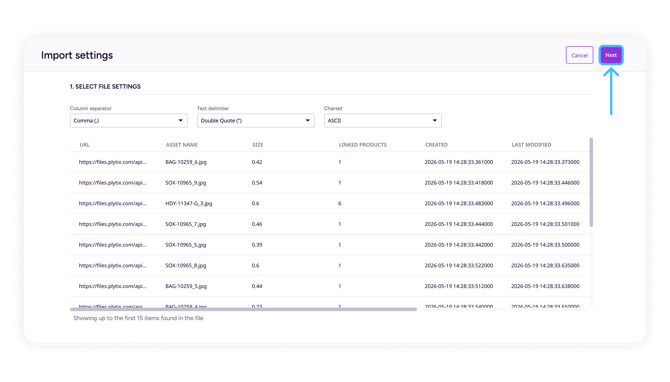Screen dimensions: 670x382
Task: Click the LINKED PRODUCTS column header
Action: [362, 145]
